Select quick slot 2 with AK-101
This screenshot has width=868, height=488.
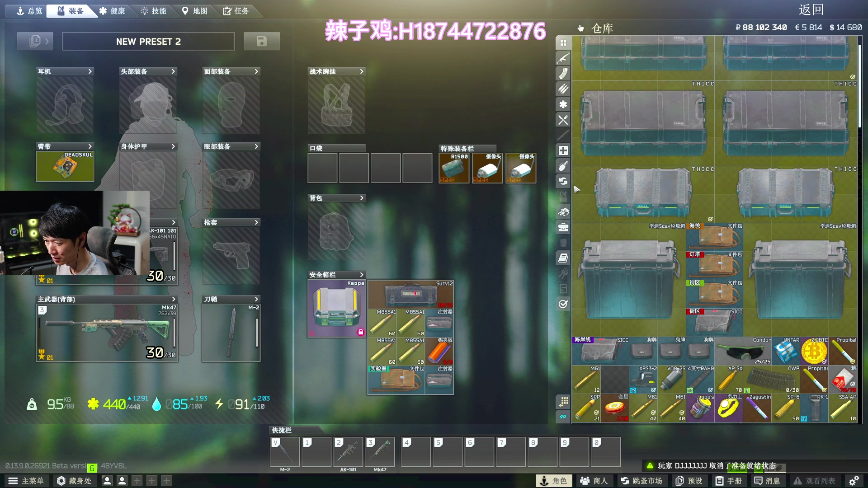tap(348, 451)
